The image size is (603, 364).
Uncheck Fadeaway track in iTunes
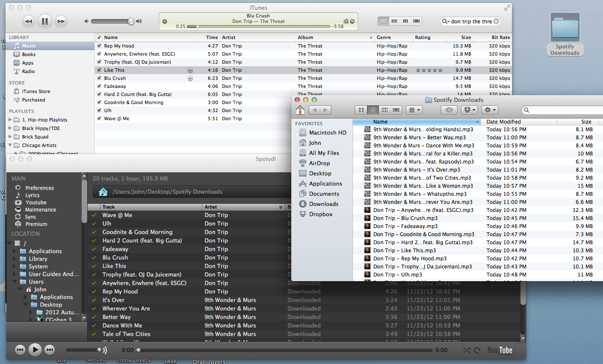(x=99, y=86)
